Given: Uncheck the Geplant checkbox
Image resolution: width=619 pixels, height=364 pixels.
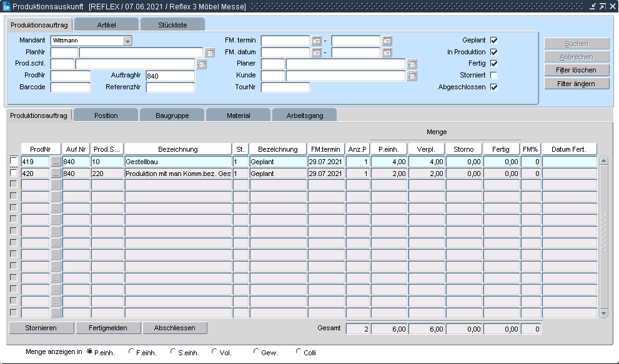Looking at the screenshot, I should point(494,41).
